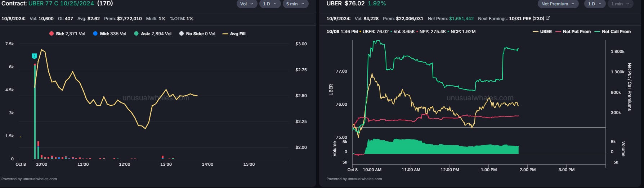Open the 5 min interval dropdown
Viewport: 644px width, 188px height.
tap(295, 4)
